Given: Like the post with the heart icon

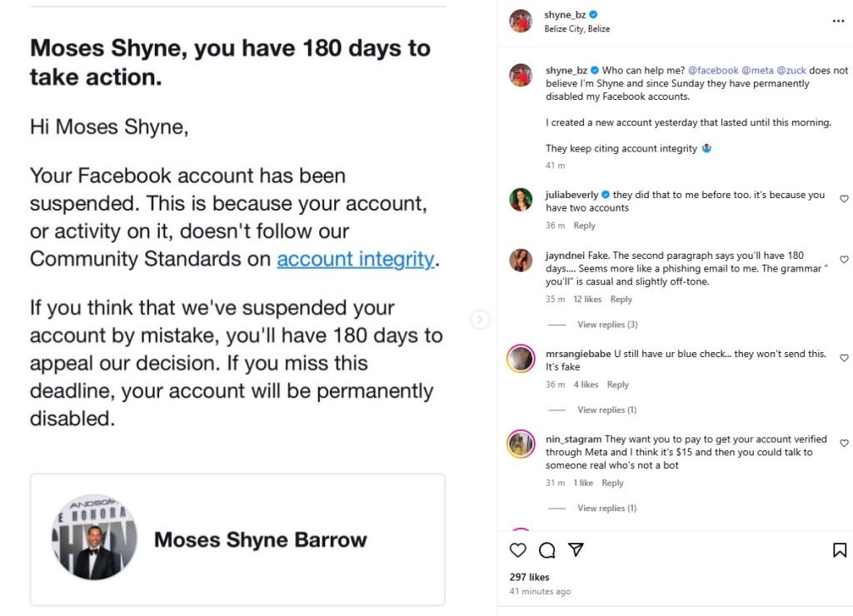Looking at the screenshot, I should click(517, 550).
